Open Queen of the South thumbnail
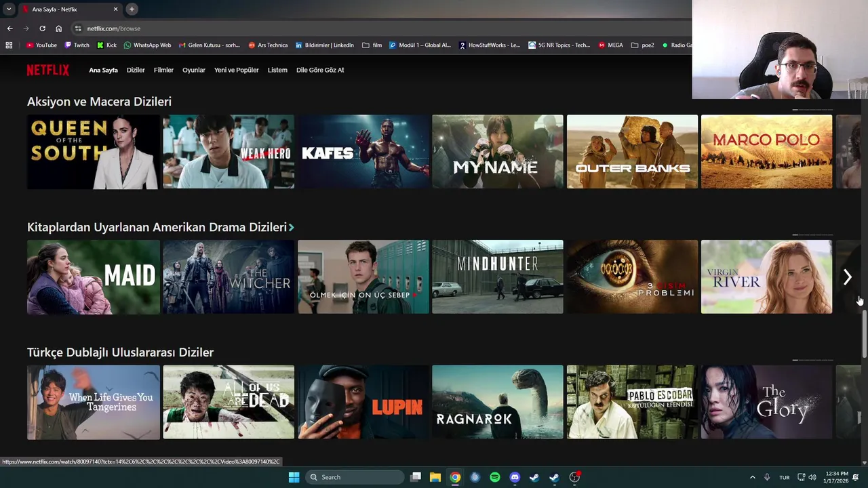This screenshot has width=868, height=488. click(94, 152)
